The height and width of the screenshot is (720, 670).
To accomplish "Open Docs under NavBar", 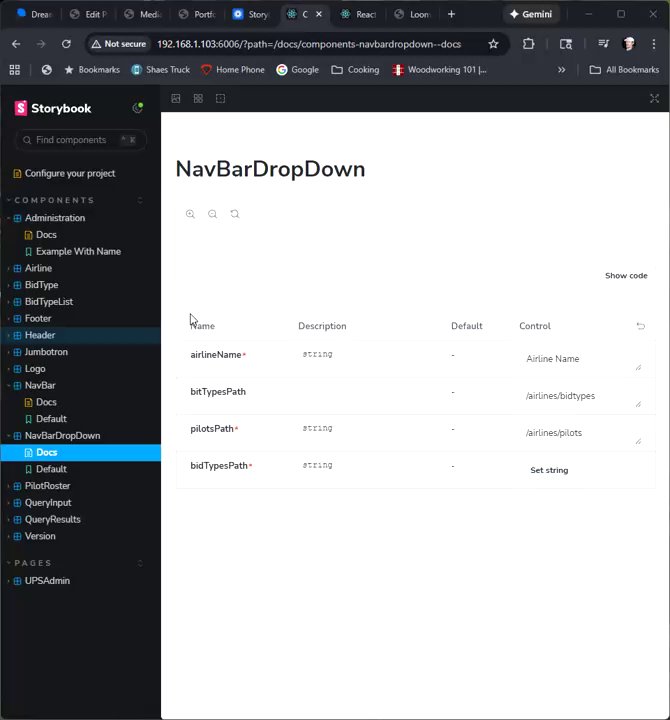I will click(x=46, y=402).
